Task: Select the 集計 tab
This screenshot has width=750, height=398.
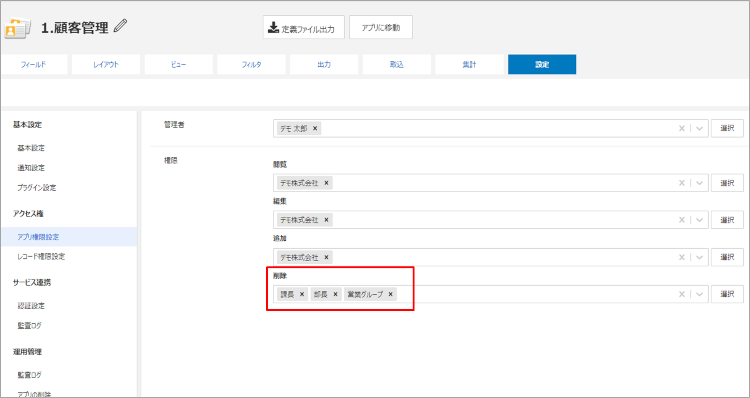Action: click(469, 65)
